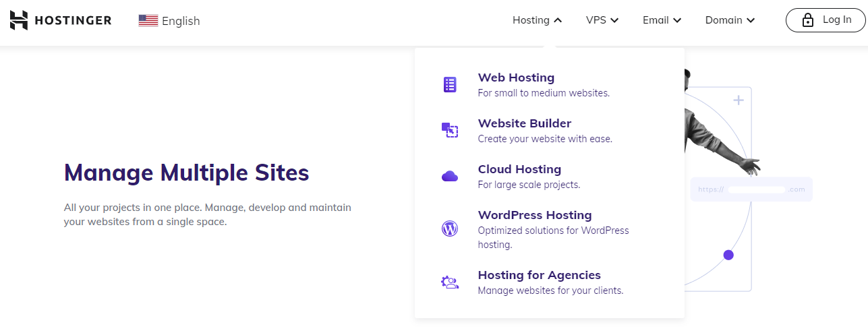Viewport: 868px width, 335px height.
Task: Click the Log In button
Action: tap(826, 20)
